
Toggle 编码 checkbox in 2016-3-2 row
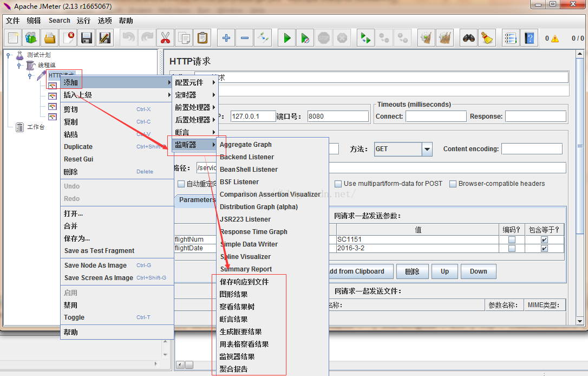click(x=512, y=249)
